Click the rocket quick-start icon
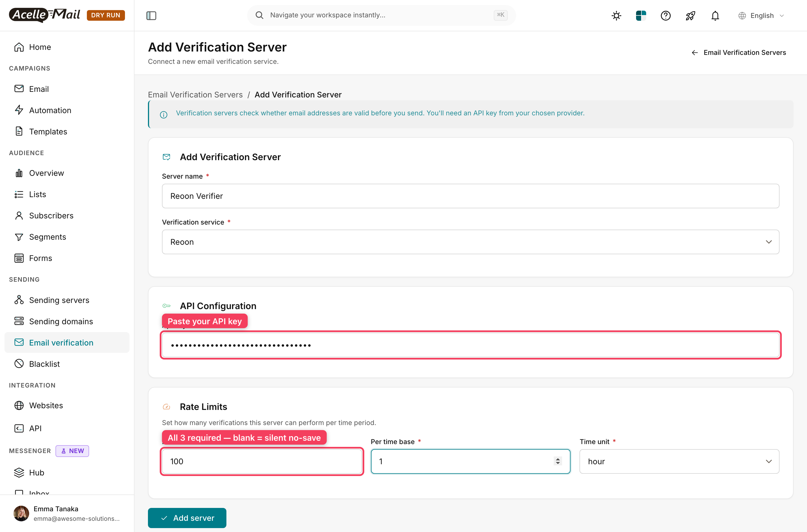807x532 pixels. [690, 16]
